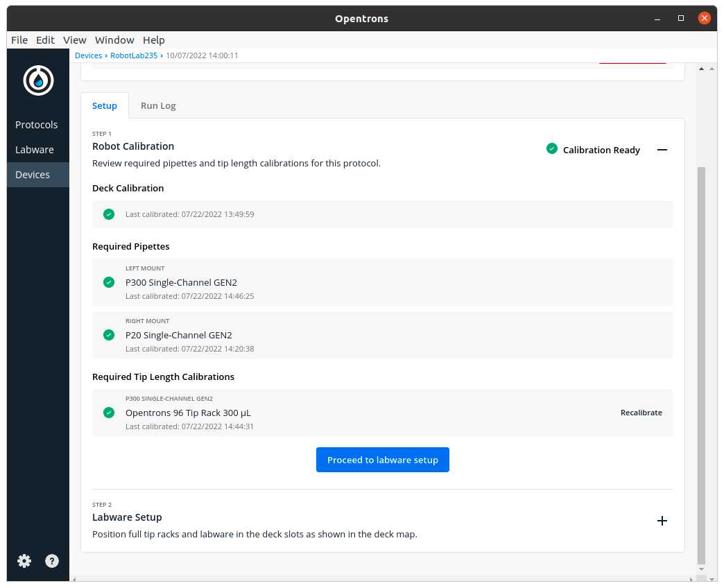724x588 pixels.
Task: Click the Required Pipettes subheading
Action: tap(131, 246)
